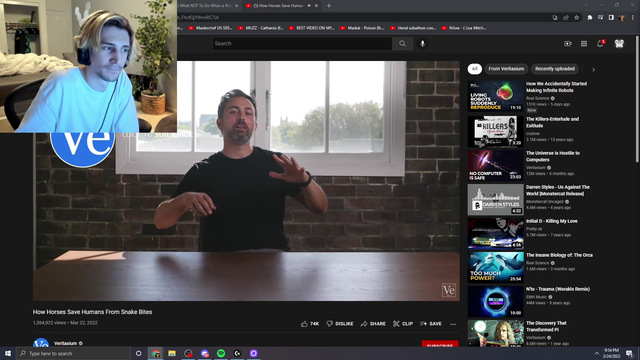This screenshot has width=640, height=360.
Task: Like the video with thumbs-up 74K
Action: tap(310, 324)
